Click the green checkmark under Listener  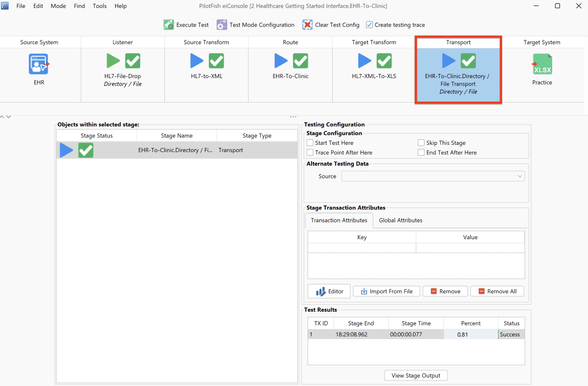click(133, 61)
